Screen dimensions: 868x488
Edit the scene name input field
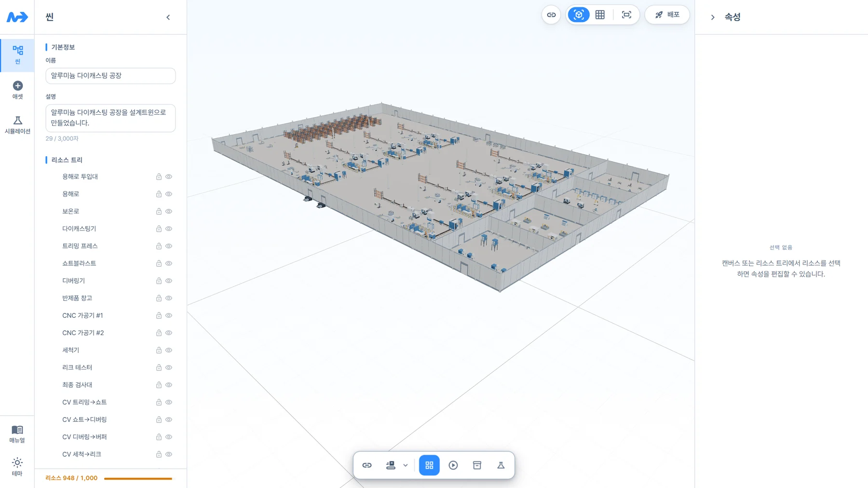(x=110, y=76)
